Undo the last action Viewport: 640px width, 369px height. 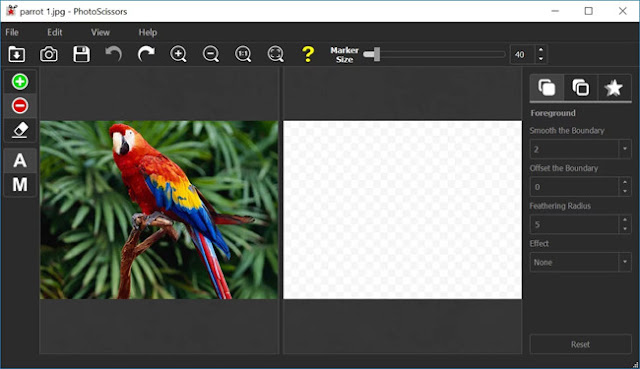pyautogui.click(x=113, y=54)
